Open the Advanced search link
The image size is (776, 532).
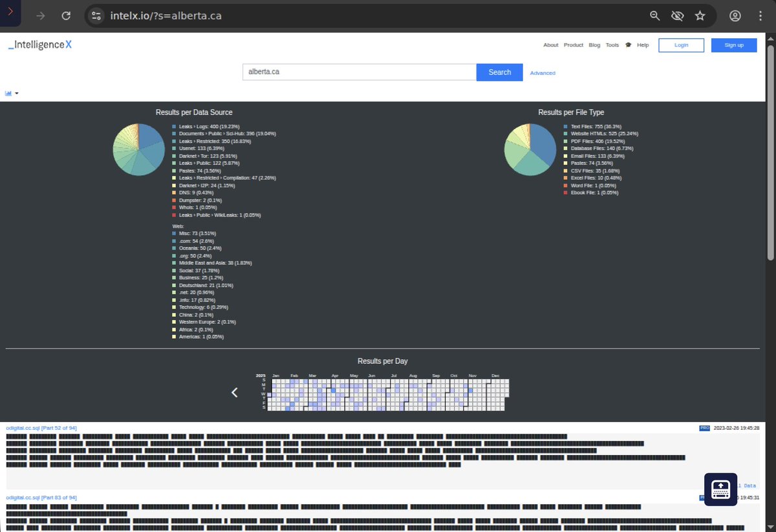[543, 73]
